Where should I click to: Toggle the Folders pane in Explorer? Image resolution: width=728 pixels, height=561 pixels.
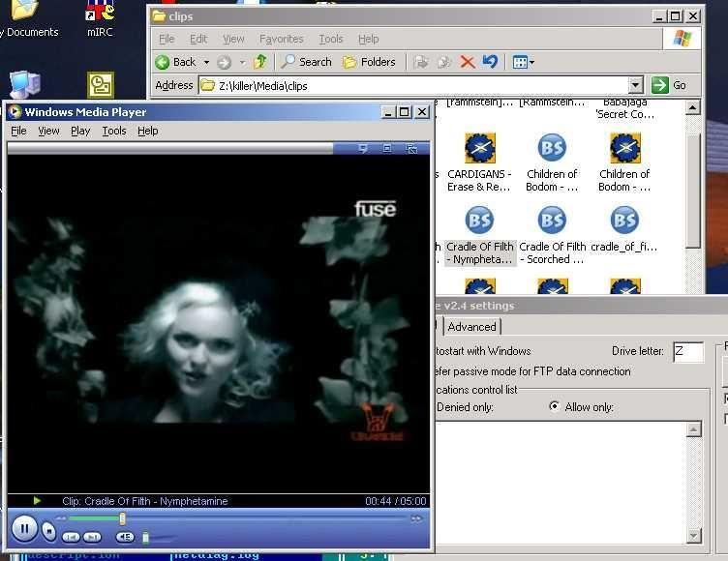(x=369, y=62)
